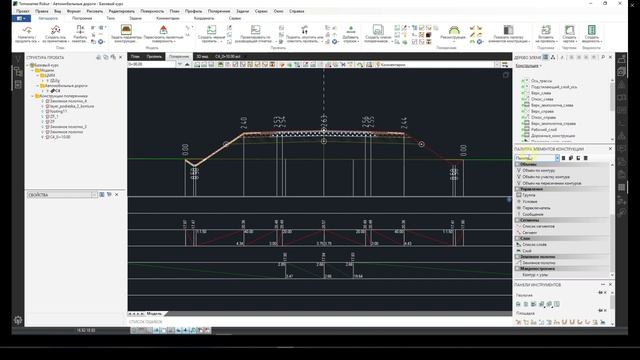
Task: Select Список сегментов palette element
Action: (x=538, y=226)
